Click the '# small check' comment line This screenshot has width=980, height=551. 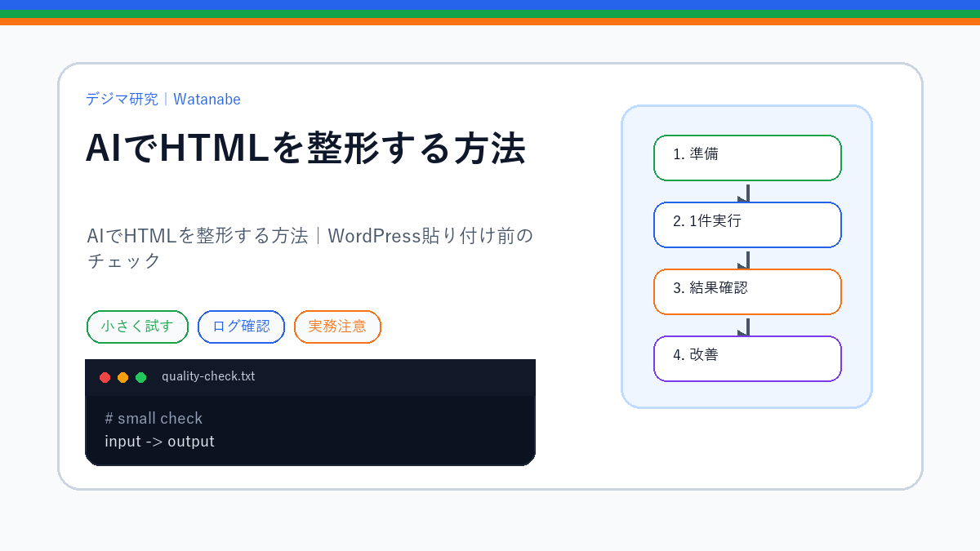tap(154, 419)
